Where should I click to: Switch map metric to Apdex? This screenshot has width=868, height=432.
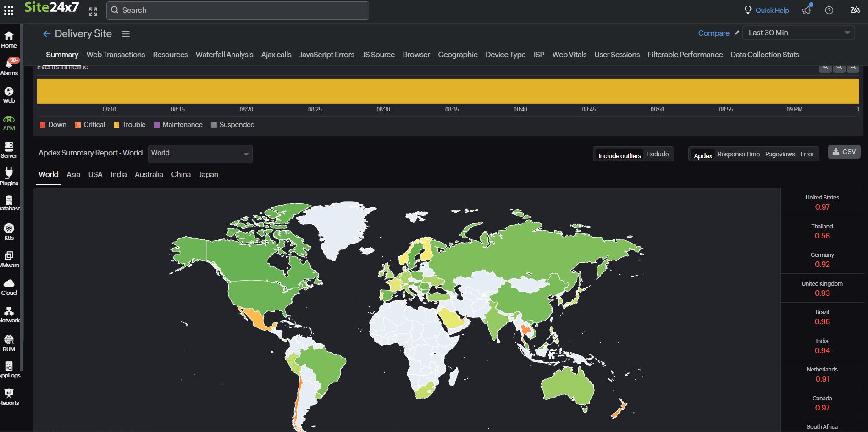coord(703,155)
